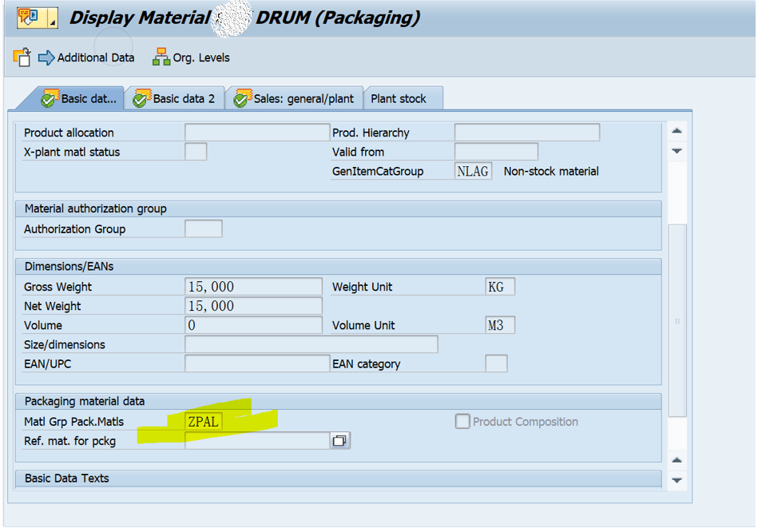
Task: Click the green checkmark on Sales: general/plant tab
Action: (x=241, y=97)
